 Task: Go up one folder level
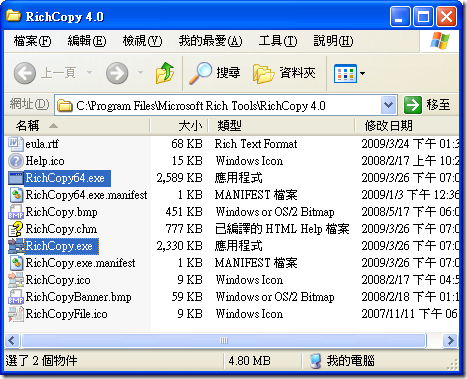pos(165,73)
